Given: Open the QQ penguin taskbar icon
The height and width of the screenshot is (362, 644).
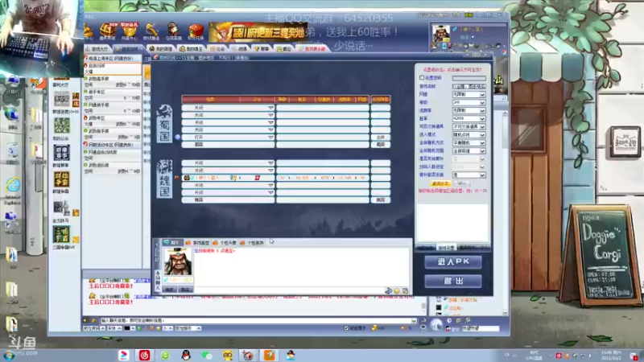Looking at the screenshot, I should click(186, 355).
